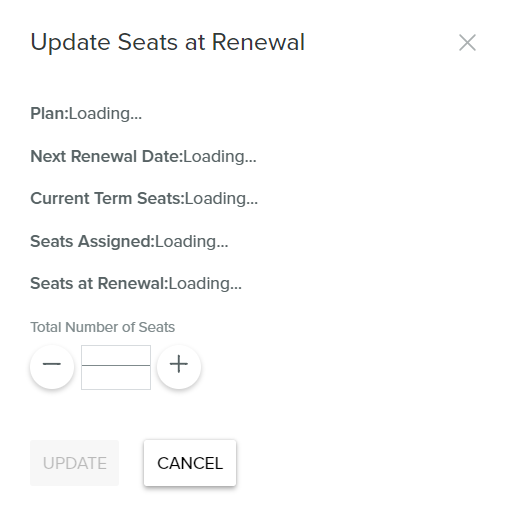Close the Update Seats dialog with X
The width and height of the screenshot is (511, 513).
point(467,43)
